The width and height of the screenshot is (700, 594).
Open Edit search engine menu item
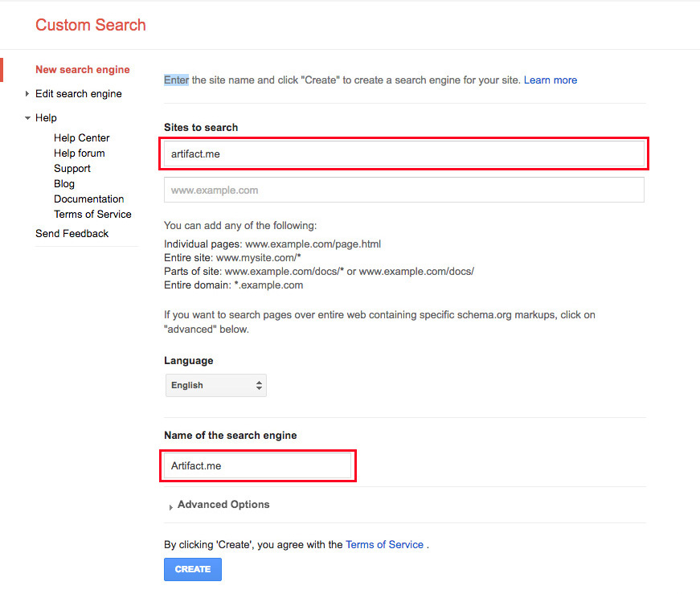pyautogui.click(x=79, y=94)
